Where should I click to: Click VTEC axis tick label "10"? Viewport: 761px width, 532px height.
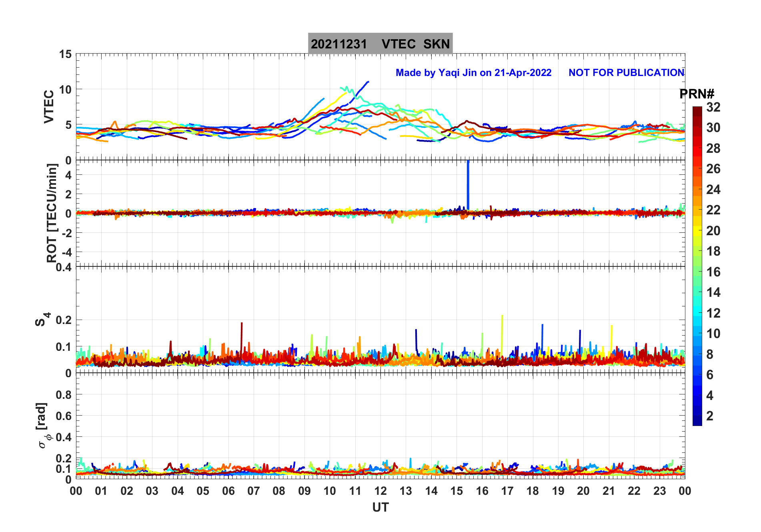coord(66,90)
